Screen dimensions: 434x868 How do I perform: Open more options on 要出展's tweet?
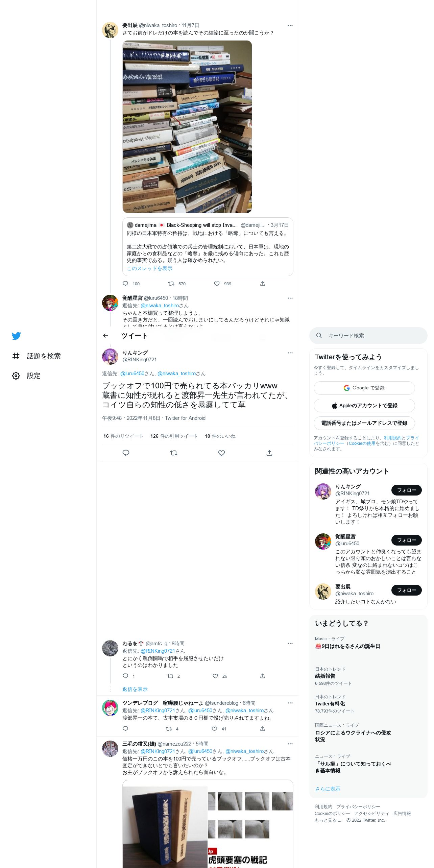[290, 25]
